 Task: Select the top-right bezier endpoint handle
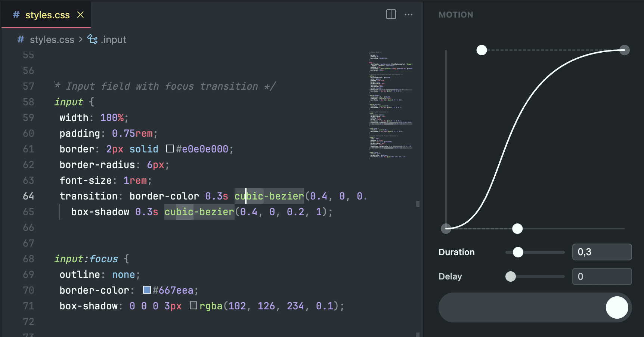coord(624,50)
